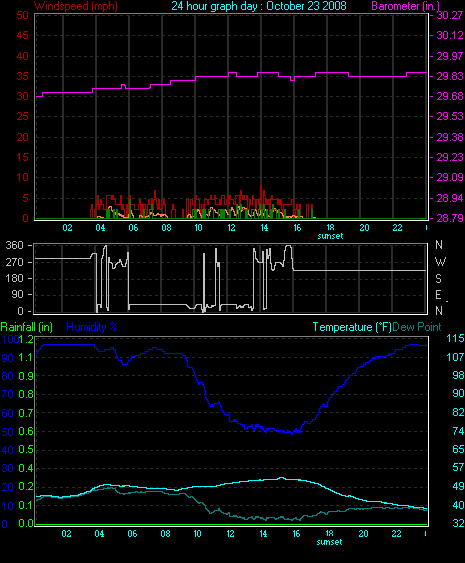
Task: Click the 29.83 barometer scale value
Action: (x=450, y=76)
